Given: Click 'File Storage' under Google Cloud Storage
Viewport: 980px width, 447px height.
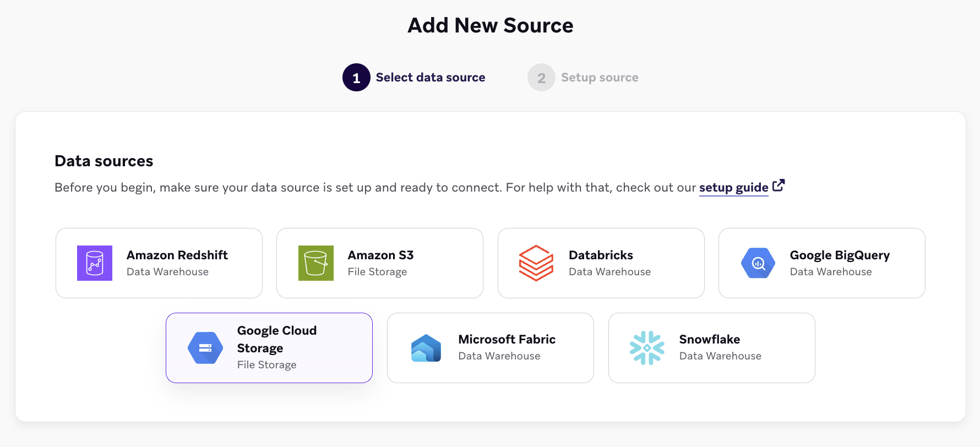Looking at the screenshot, I should click(266, 365).
